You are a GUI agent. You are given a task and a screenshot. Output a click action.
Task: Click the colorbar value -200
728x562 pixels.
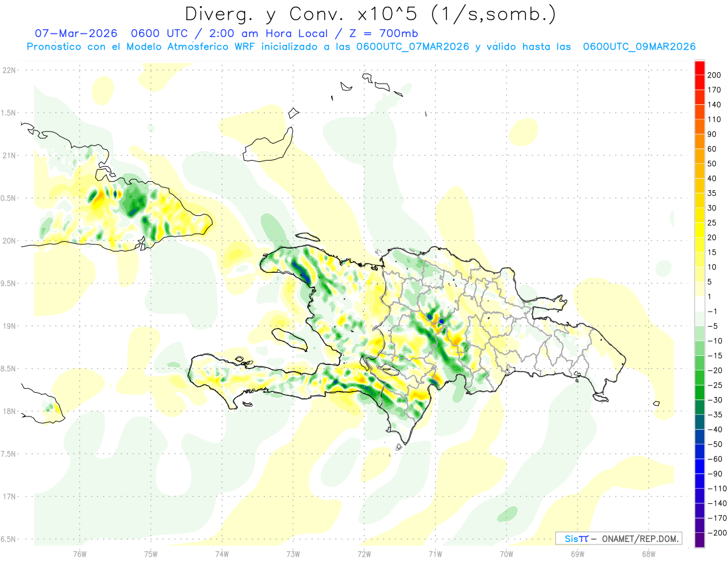(x=716, y=532)
